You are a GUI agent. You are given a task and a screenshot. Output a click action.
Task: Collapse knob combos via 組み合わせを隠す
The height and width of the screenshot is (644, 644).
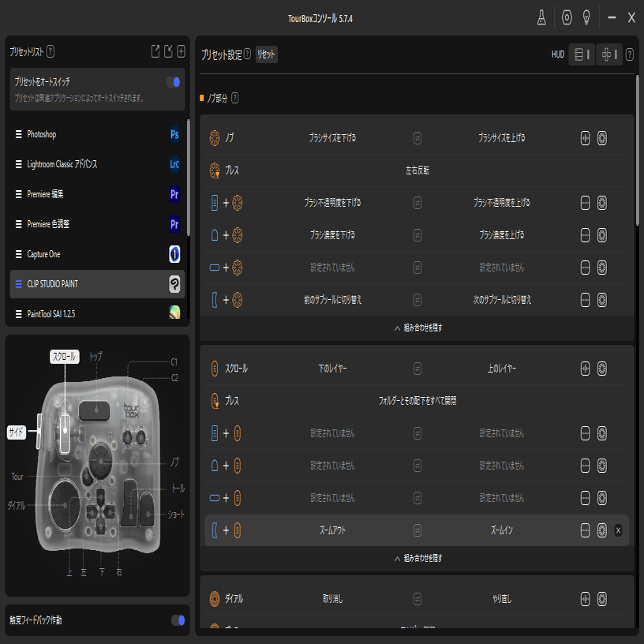coord(417,328)
